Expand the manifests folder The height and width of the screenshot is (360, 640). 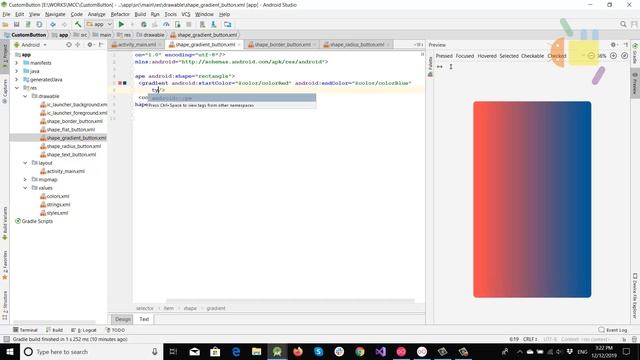(17, 63)
